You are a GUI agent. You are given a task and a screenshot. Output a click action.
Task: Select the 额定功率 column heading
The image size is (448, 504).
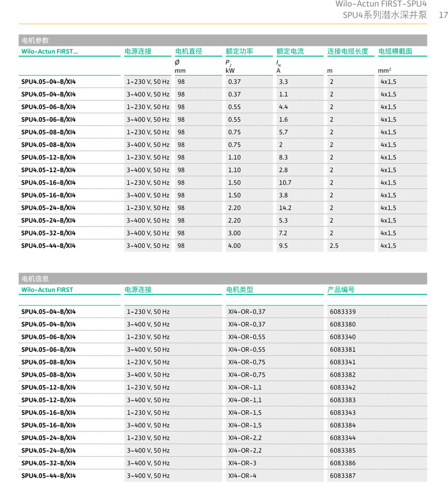(239, 52)
